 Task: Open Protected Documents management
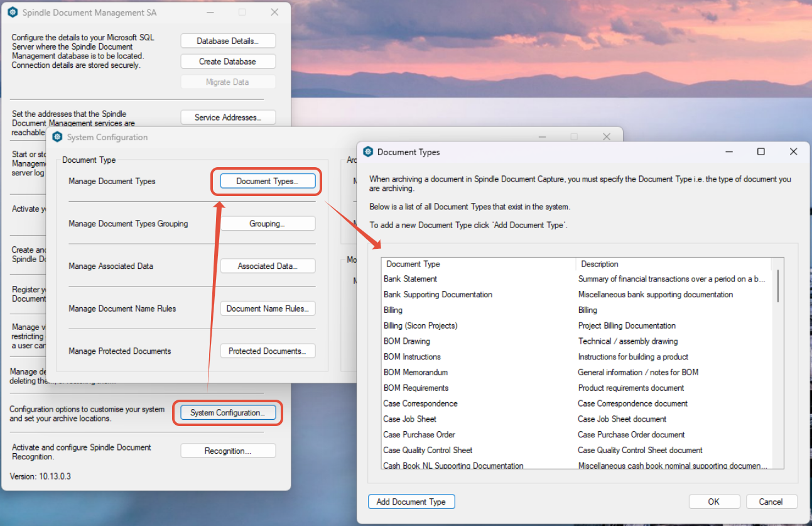pos(268,351)
